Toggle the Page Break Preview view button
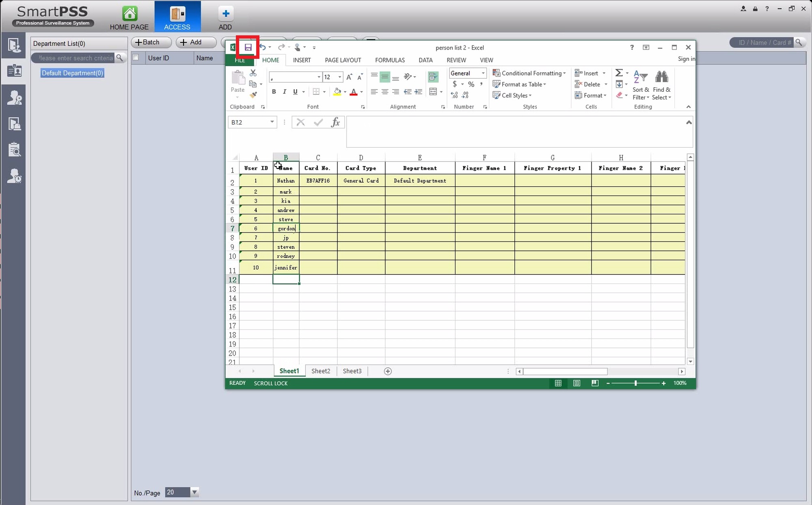Screen dimensions: 812x505 click(595, 383)
